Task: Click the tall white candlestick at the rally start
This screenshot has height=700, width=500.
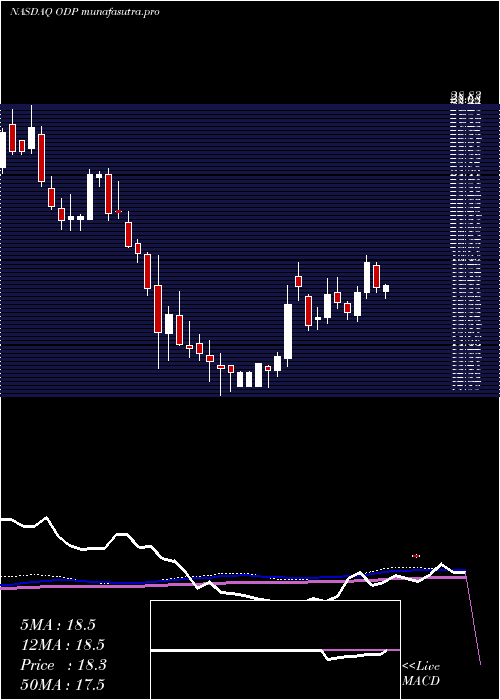Action: point(288,331)
